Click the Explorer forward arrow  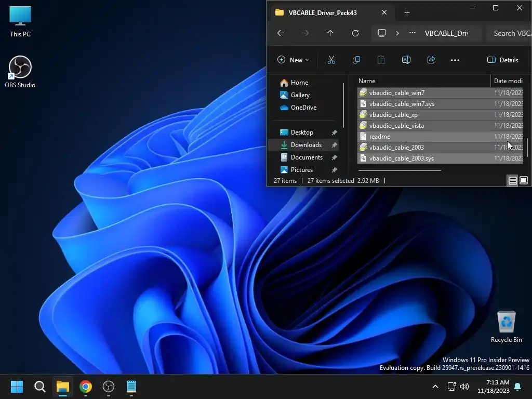click(305, 33)
